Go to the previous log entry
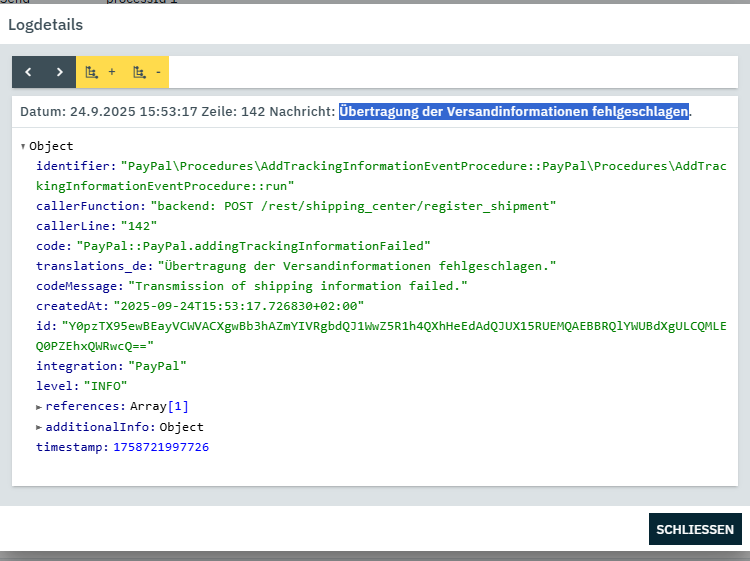Image resolution: width=750 pixels, height=561 pixels. pos(28,72)
